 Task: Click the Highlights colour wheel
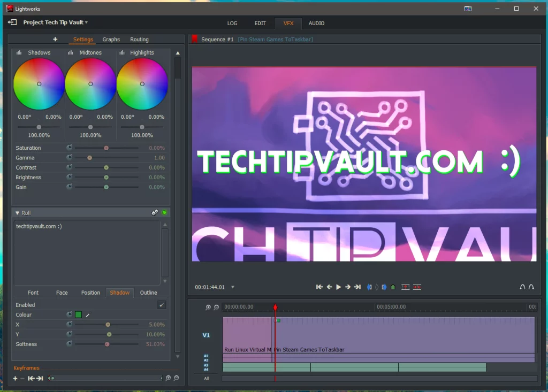(x=142, y=84)
